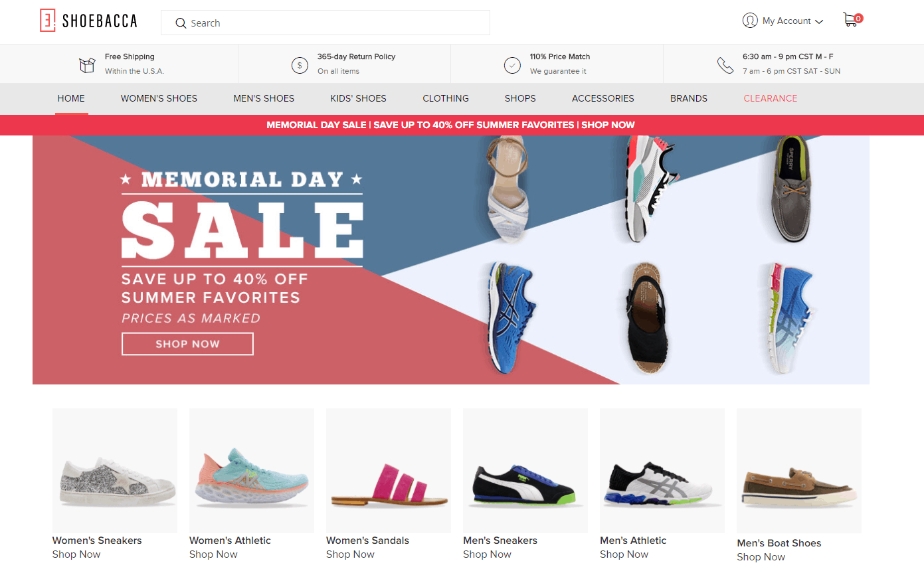Screen dimensions: 924x577
Task: Click the Women's Sneakers title
Action: point(97,540)
